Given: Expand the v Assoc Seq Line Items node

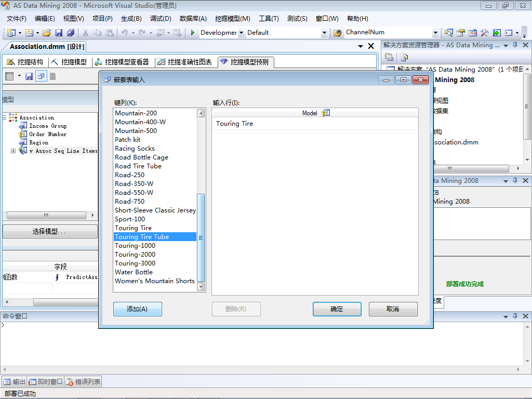Looking at the screenshot, I should tap(13, 151).
